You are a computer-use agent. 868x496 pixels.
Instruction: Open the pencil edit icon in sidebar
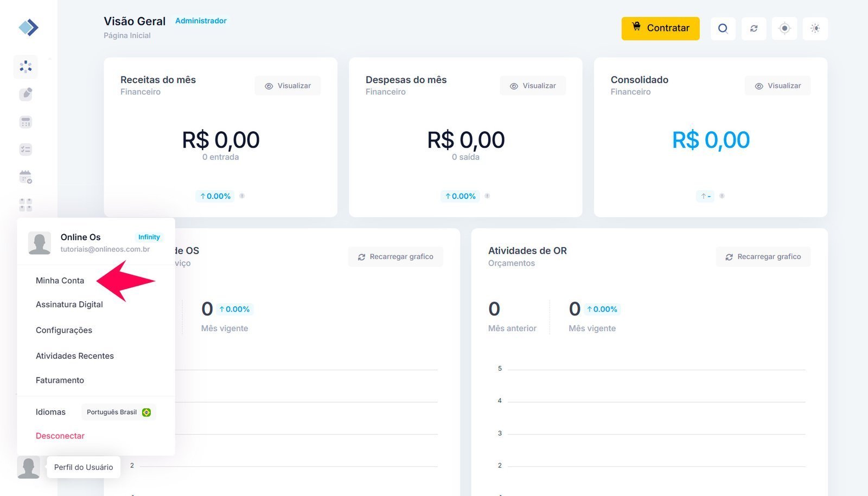click(x=25, y=94)
